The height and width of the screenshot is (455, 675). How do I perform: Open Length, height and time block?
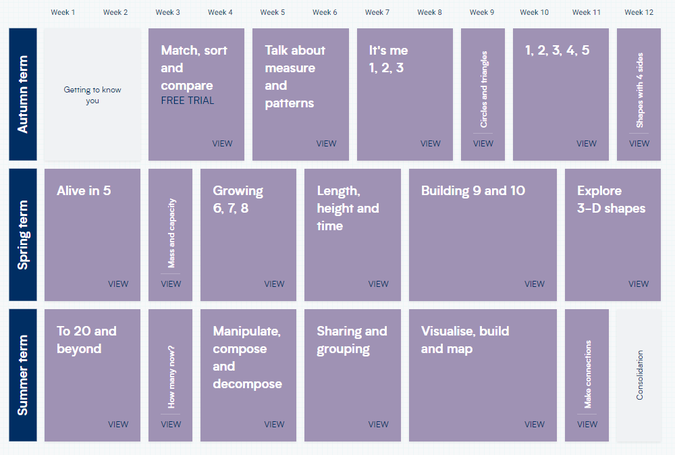click(353, 235)
